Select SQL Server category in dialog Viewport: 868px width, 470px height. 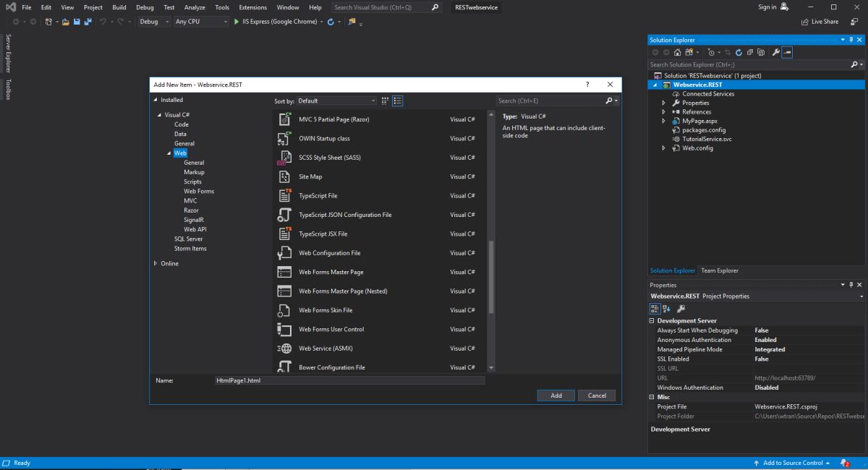click(x=188, y=239)
